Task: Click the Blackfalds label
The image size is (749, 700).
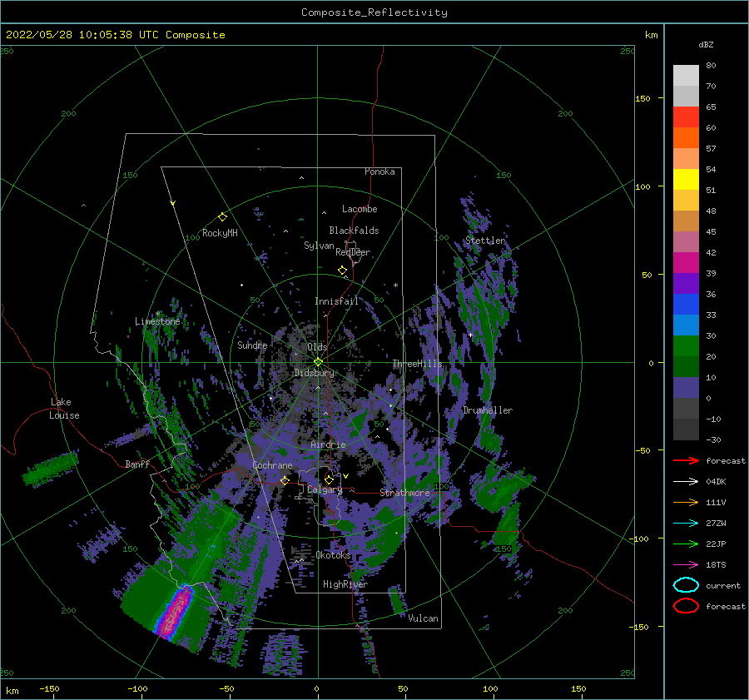Action: click(354, 231)
